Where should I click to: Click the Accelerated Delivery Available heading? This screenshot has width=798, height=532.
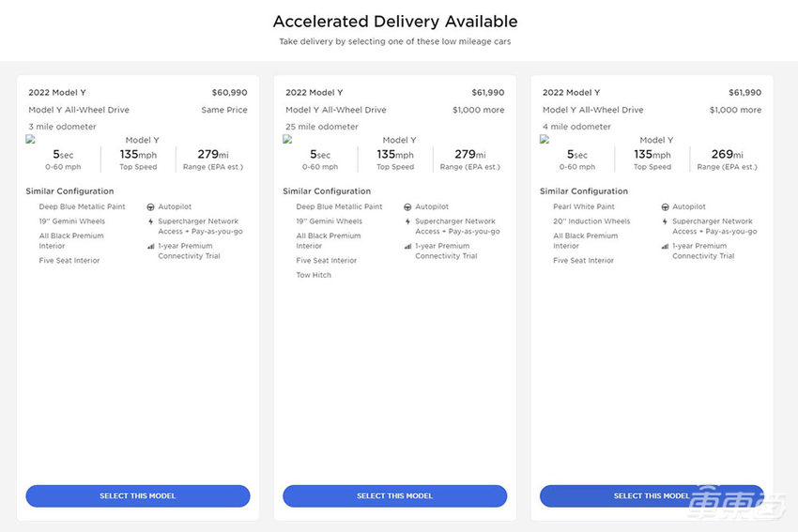pyautogui.click(x=394, y=21)
